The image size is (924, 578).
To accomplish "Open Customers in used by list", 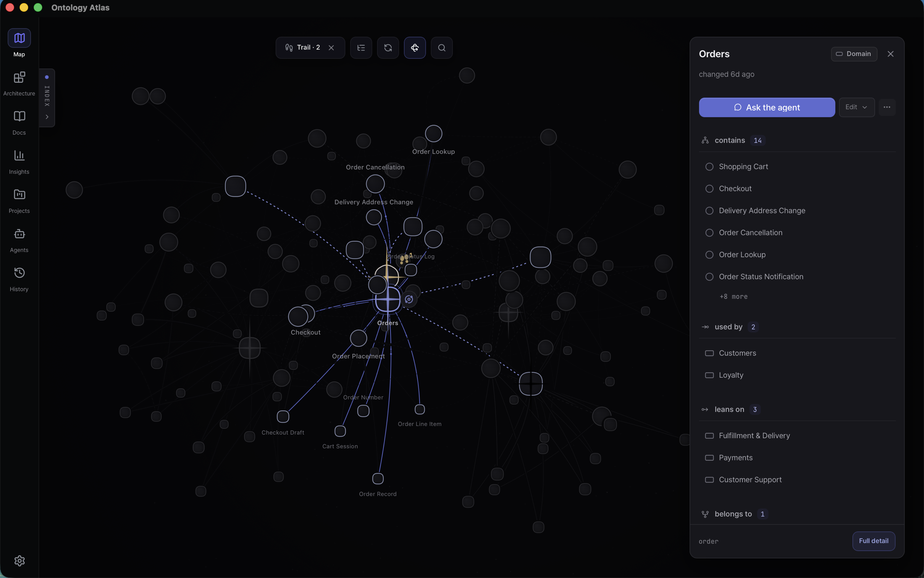I will pos(797,353).
